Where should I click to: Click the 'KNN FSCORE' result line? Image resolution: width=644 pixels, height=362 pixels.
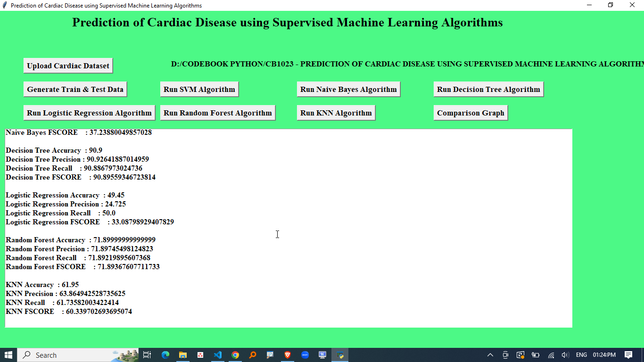point(69,312)
